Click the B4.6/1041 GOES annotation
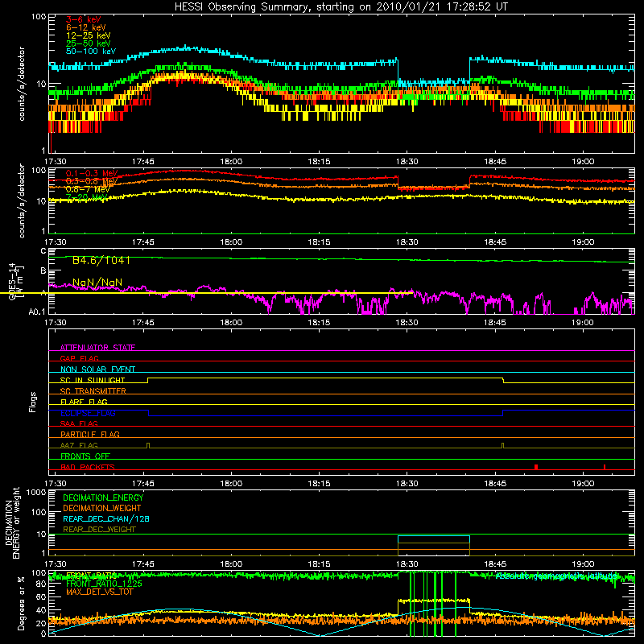This screenshot has width=644, height=644. (x=101, y=260)
